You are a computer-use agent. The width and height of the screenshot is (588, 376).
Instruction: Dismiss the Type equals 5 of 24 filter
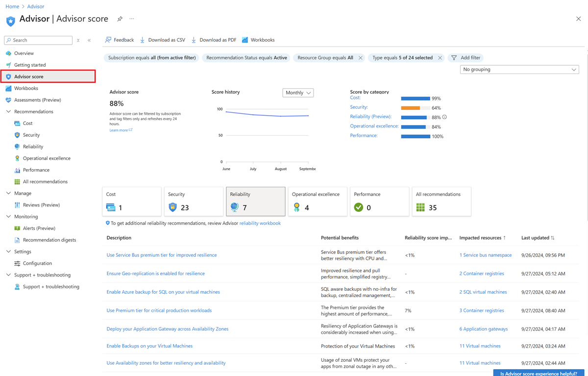pyautogui.click(x=440, y=57)
